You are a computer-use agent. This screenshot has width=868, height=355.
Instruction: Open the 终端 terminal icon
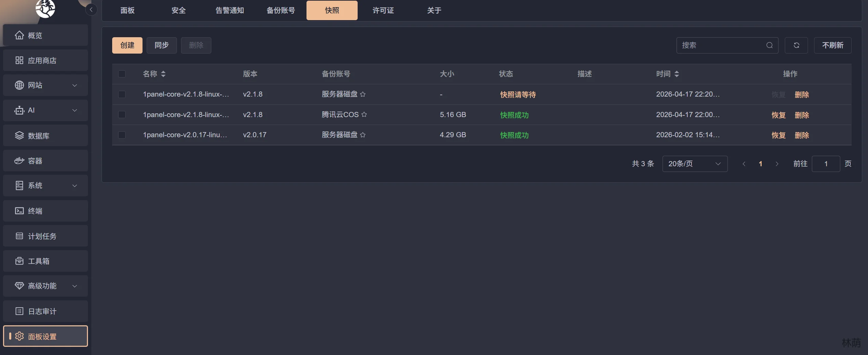point(19,211)
